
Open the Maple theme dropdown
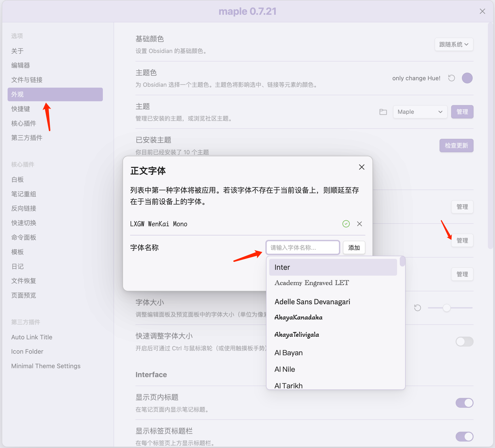click(x=420, y=112)
